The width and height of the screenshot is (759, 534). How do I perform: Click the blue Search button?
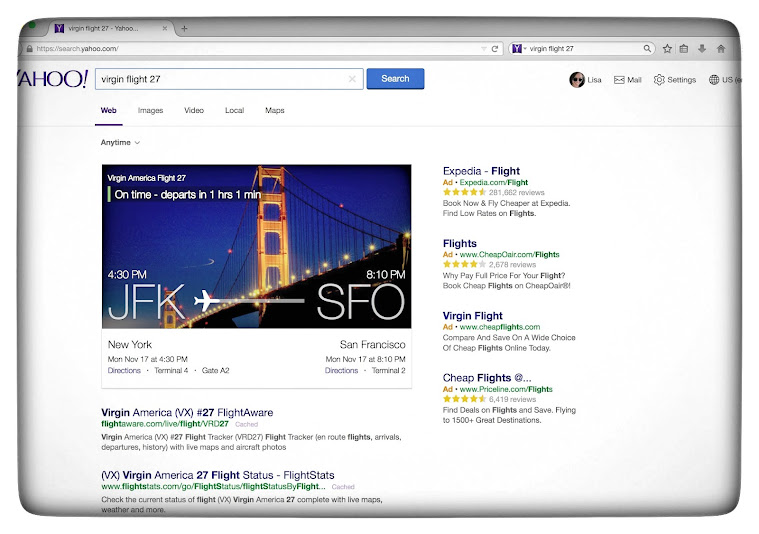[x=395, y=78]
